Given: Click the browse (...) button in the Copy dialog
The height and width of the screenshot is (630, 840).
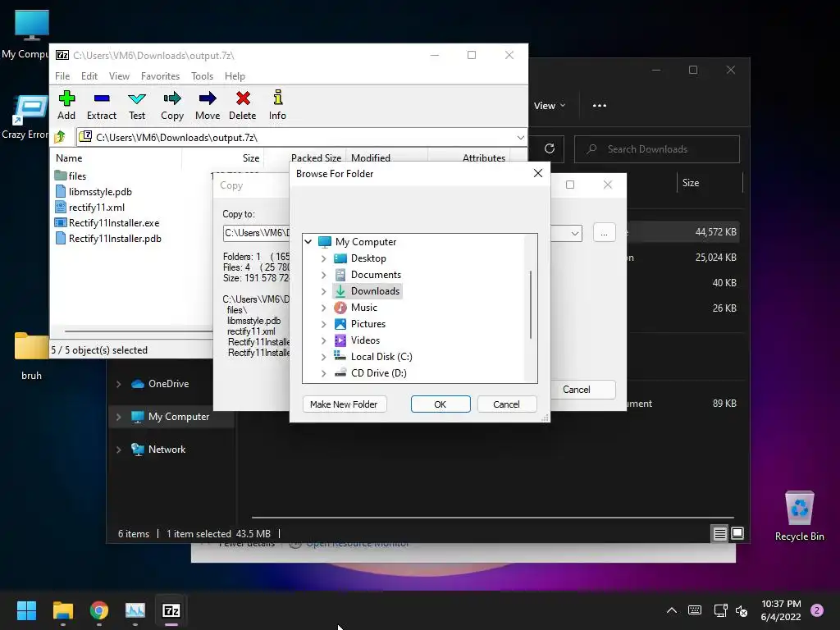Looking at the screenshot, I should pyautogui.click(x=604, y=233).
